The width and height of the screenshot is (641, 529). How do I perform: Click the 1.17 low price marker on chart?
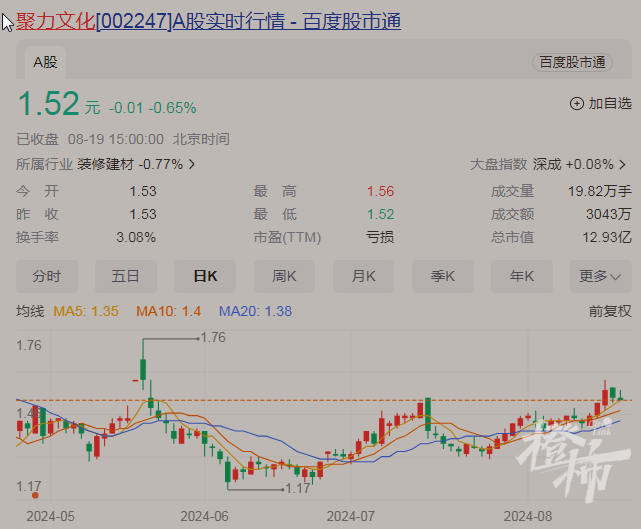(x=297, y=488)
